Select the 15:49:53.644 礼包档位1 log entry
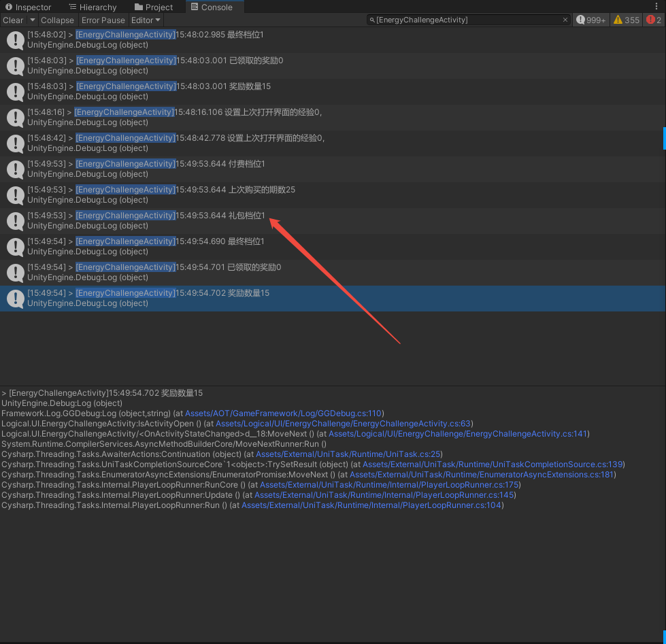 coord(272,220)
